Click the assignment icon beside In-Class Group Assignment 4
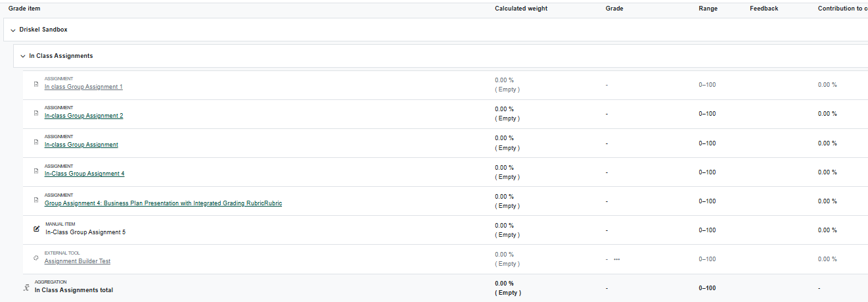Image resolution: width=868 pixels, height=302 pixels. tap(36, 171)
